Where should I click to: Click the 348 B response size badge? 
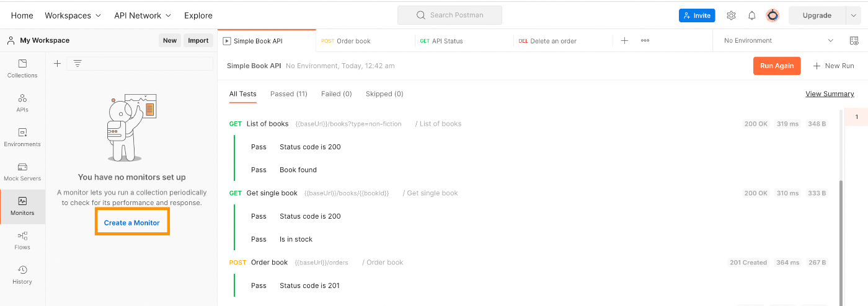(x=817, y=124)
